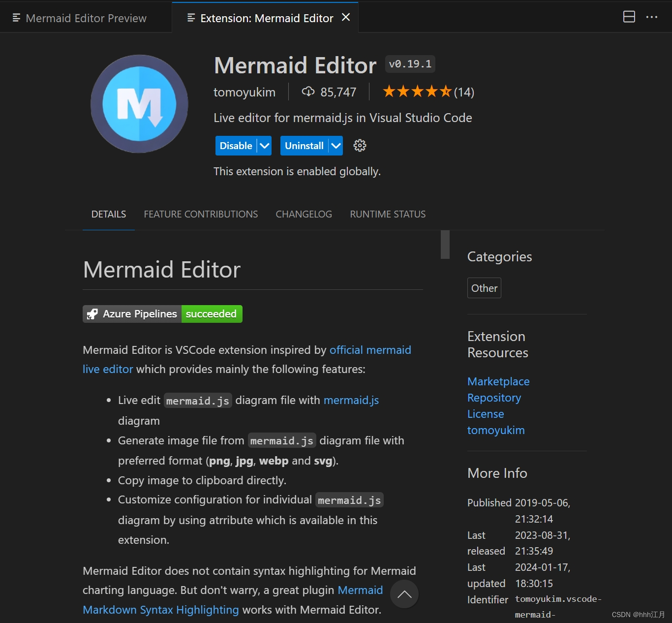Uninstall the extension
This screenshot has width=672, height=623.
304,145
